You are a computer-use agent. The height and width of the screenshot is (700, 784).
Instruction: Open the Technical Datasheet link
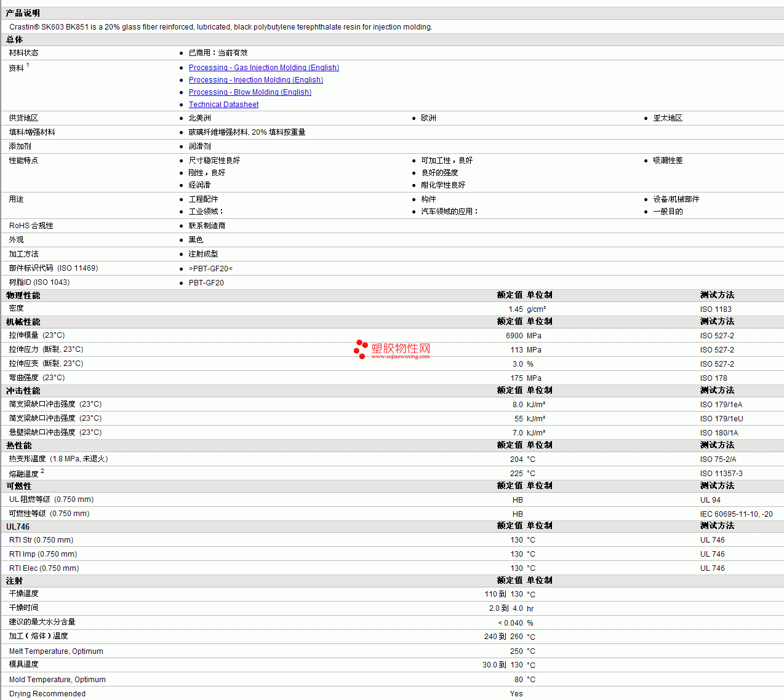pos(223,105)
